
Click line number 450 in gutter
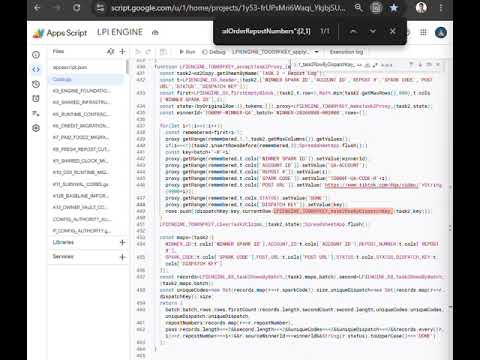141,218
